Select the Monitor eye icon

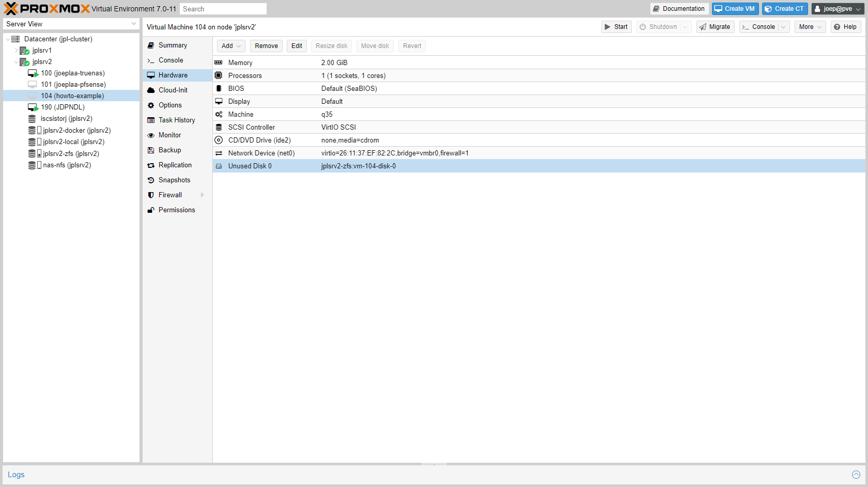pos(151,135)
